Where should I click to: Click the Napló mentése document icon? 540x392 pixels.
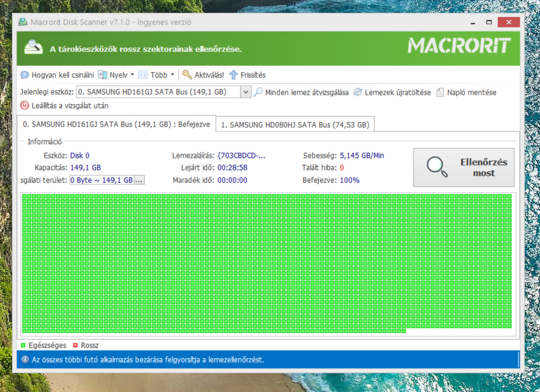coord(440,92)
